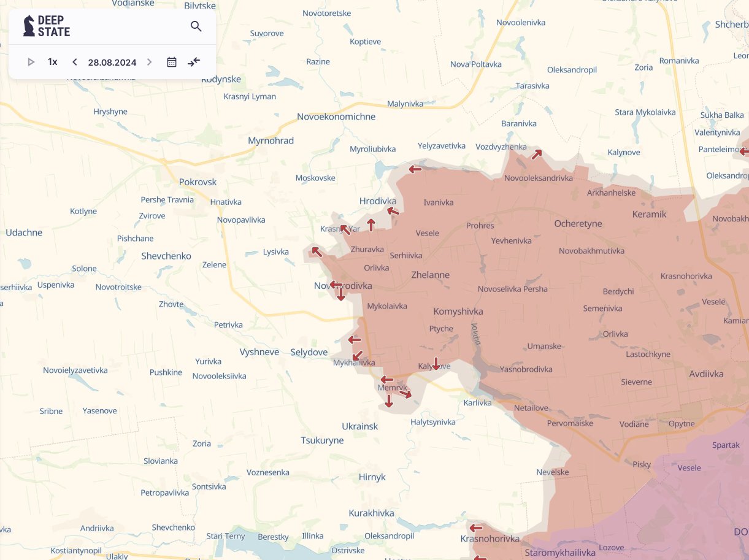Viewport: 749px width, 560px height.
Task: Click the Novooleksandrivka label
Action: (x=539, y=178)
